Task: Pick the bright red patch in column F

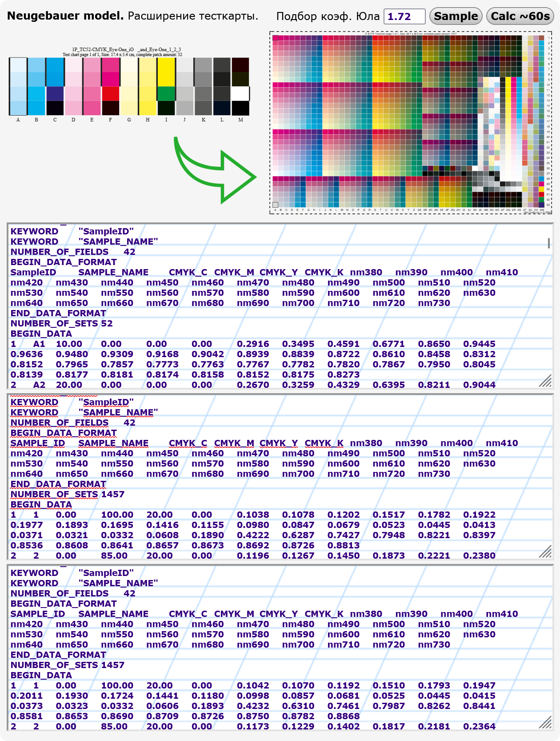Action: pos(111,93)
